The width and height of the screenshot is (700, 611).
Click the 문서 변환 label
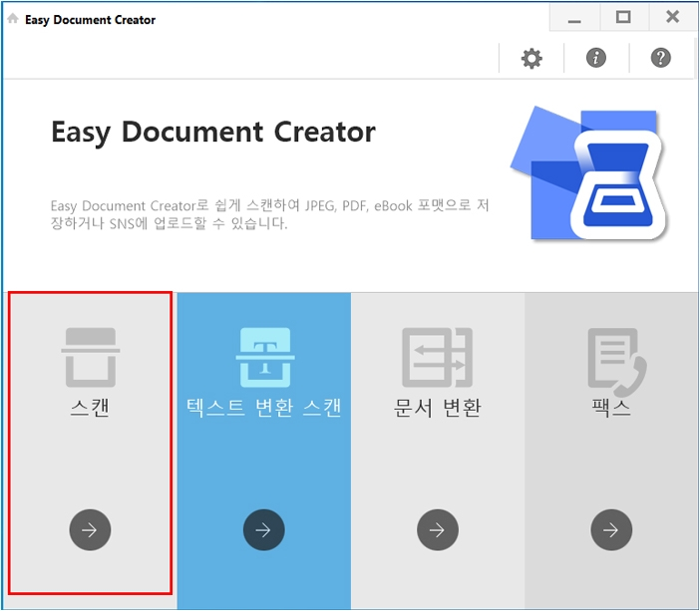click(x=438, y=408)
